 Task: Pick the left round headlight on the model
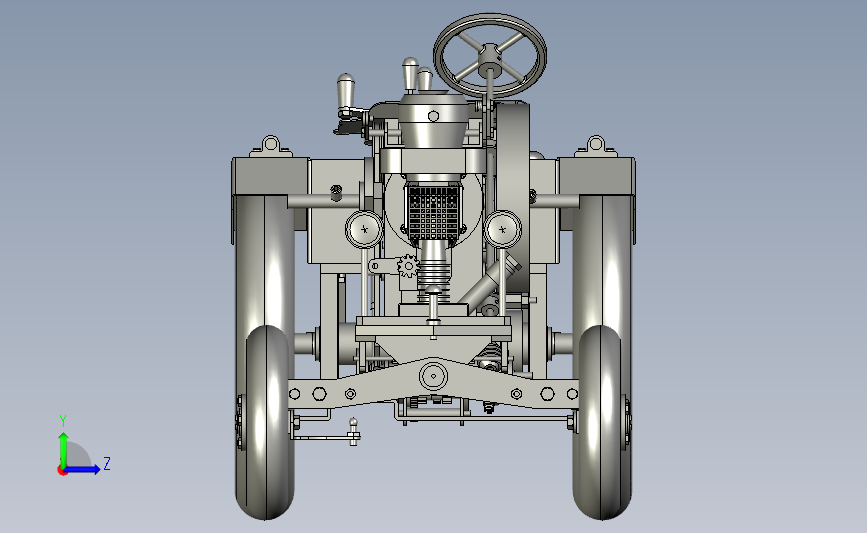point(364,229)
